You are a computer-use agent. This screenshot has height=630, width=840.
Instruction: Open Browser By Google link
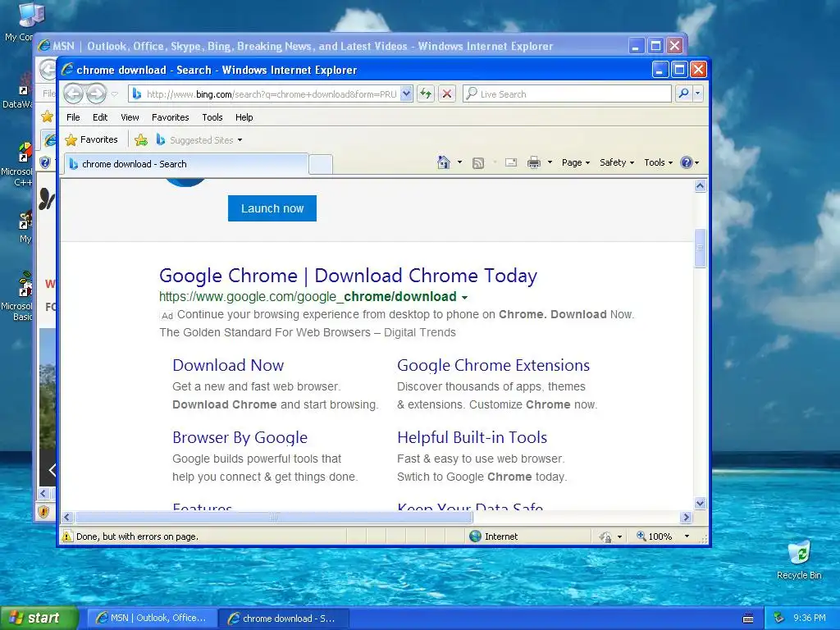click(240, 438)
